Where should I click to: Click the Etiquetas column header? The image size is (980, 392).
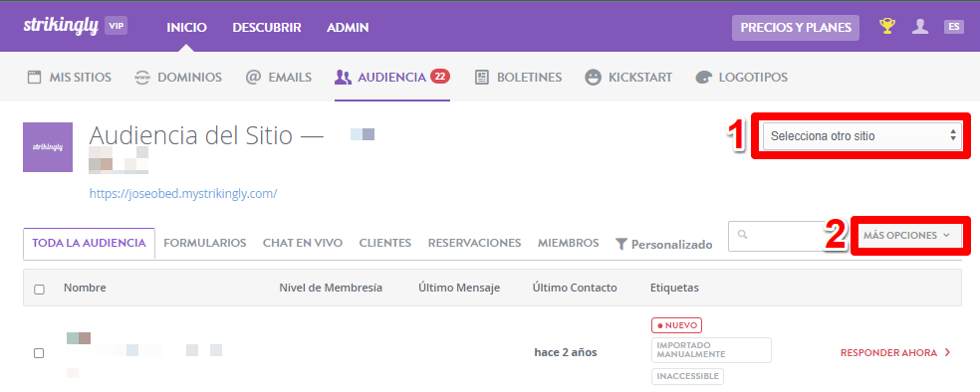click(x=674, y=288)
